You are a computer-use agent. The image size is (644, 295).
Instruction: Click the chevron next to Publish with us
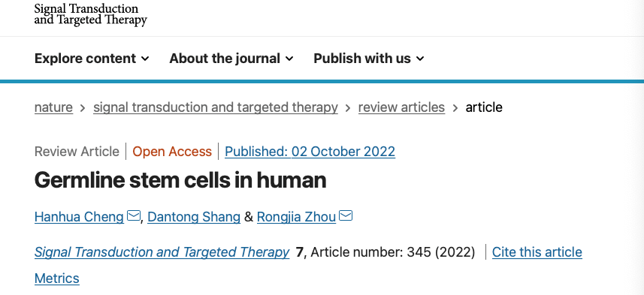pyautogui.click(x=420, y=59)
